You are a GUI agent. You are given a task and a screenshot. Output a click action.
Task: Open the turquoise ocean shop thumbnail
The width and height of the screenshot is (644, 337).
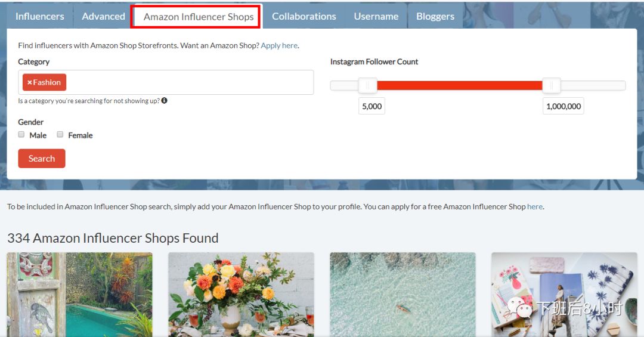tap(402, 295)
